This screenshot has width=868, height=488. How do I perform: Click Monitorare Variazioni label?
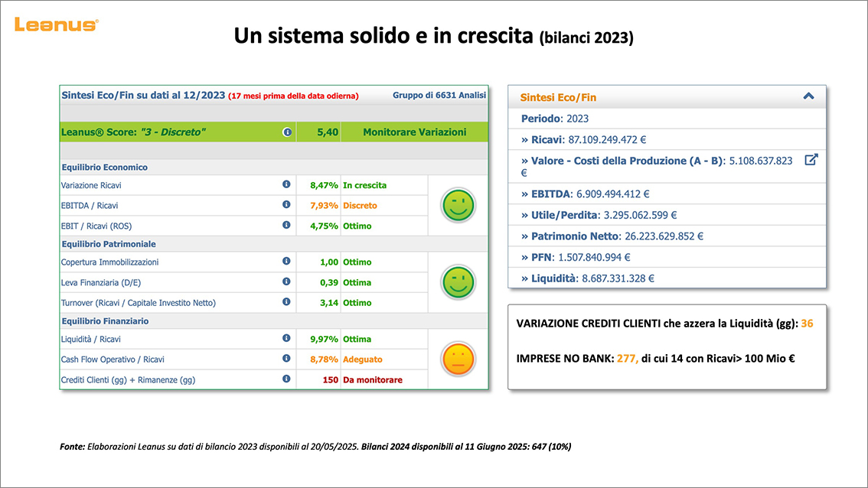coord(415,132)
